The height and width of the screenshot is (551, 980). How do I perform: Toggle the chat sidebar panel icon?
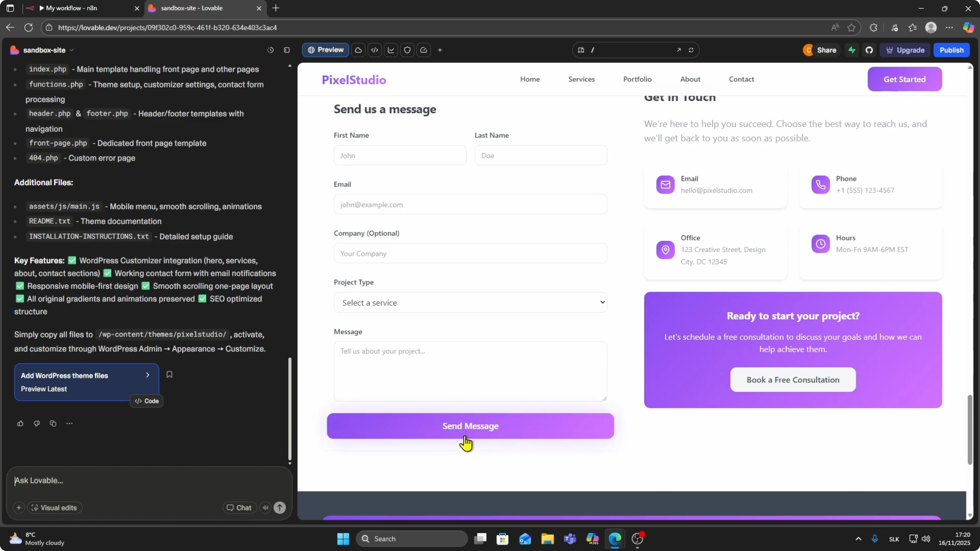(x=287, y=50)
